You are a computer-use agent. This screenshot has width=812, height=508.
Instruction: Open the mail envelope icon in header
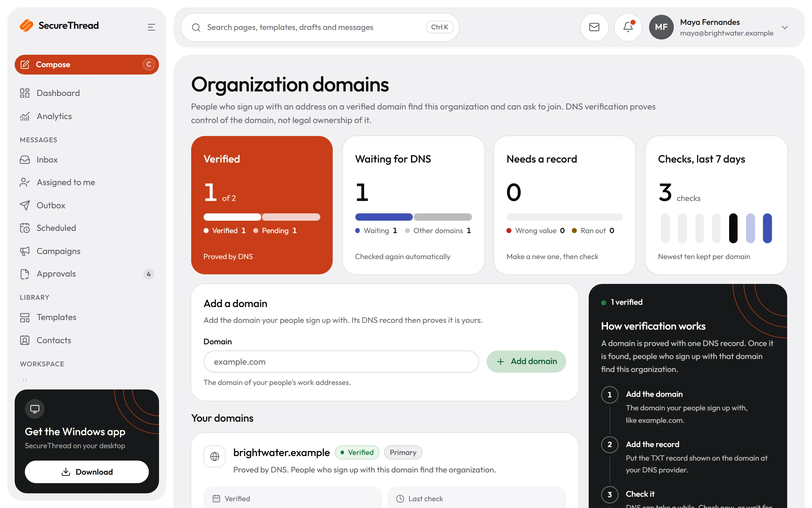594,27
